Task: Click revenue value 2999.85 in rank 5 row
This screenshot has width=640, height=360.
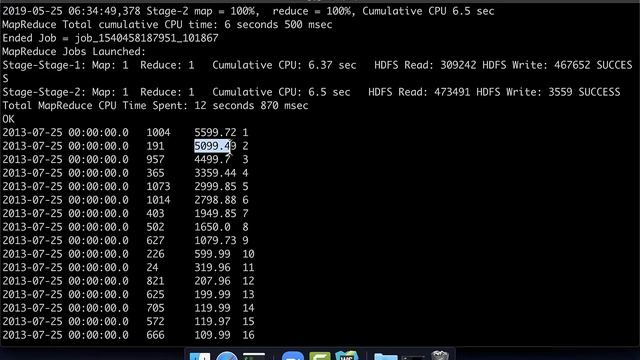Action: coord(215,187)
